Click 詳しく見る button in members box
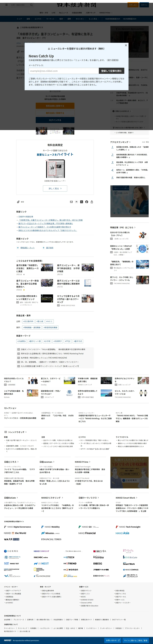 (55, 188)
